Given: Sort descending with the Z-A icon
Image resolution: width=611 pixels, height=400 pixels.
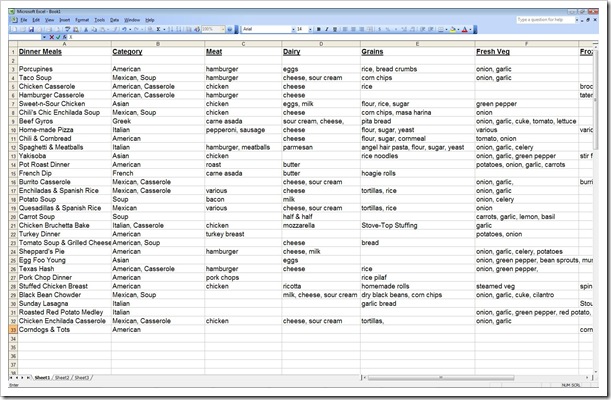Looking at the screenshot, I should coord(179,29).
